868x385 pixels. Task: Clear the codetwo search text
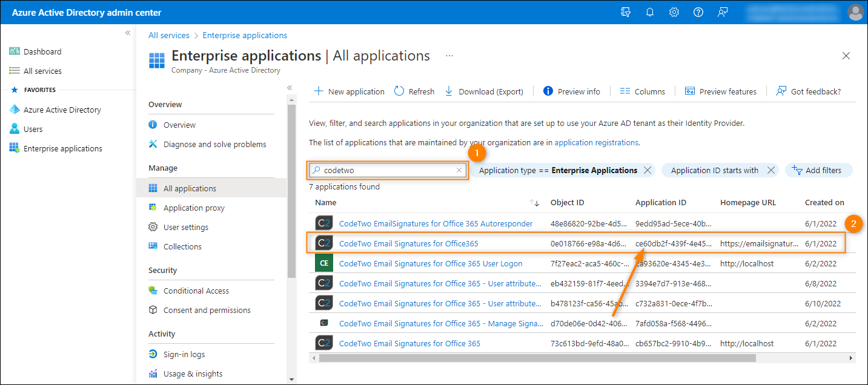tap(459, 171)
